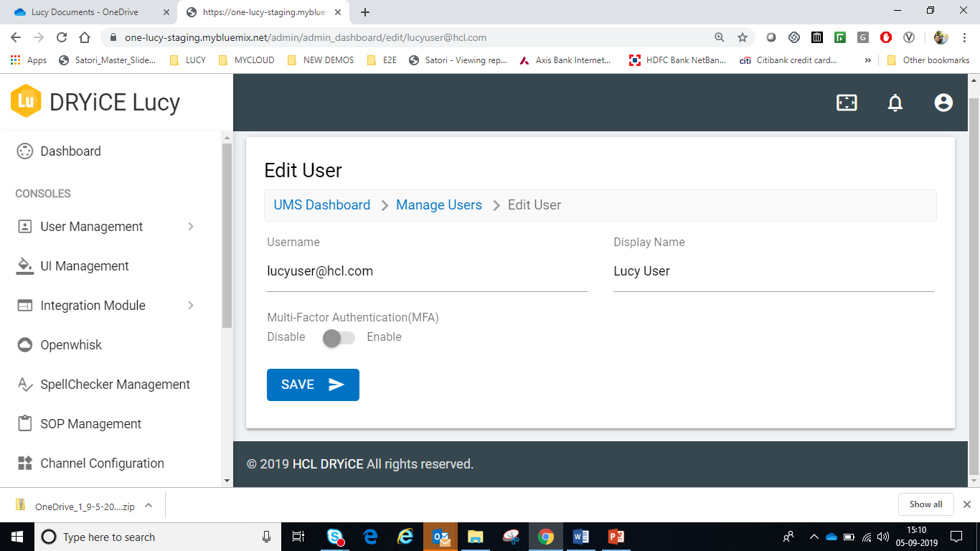
Task: Click Show all downloads button
Action: click(x=925, y=504)
